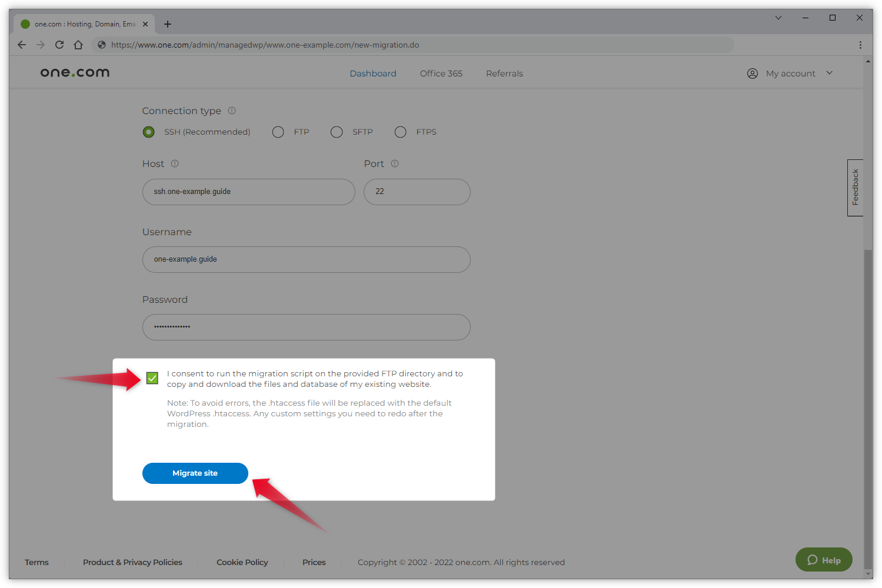The image size is (882, 588).
Task: Click the Host info icon
Action: [x=175, y=163]
